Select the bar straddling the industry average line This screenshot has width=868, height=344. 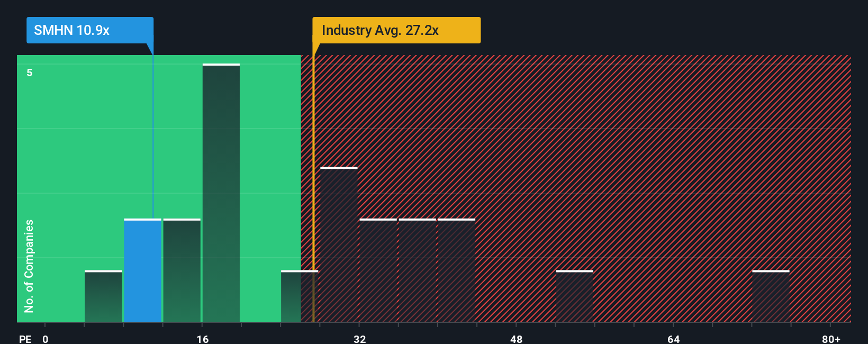300,296
